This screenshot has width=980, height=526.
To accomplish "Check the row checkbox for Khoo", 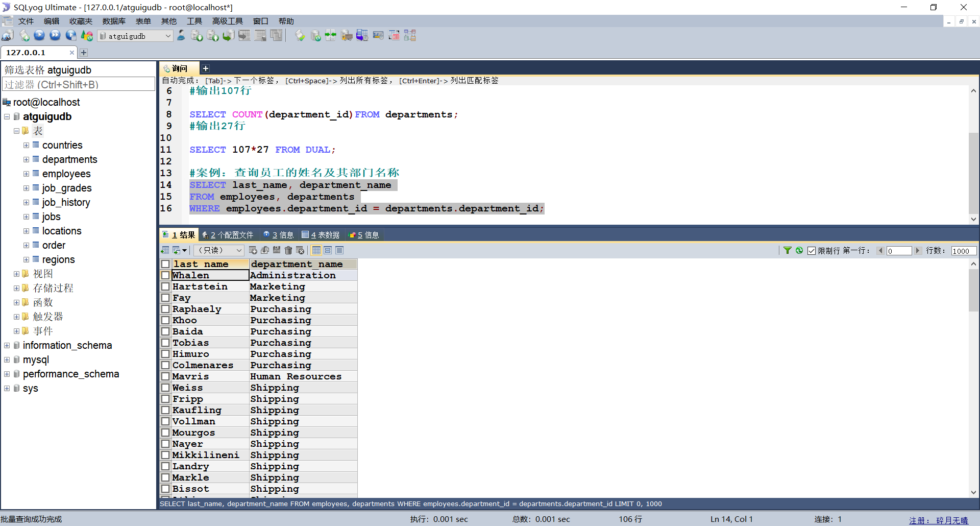I will [x=165, y=320].
